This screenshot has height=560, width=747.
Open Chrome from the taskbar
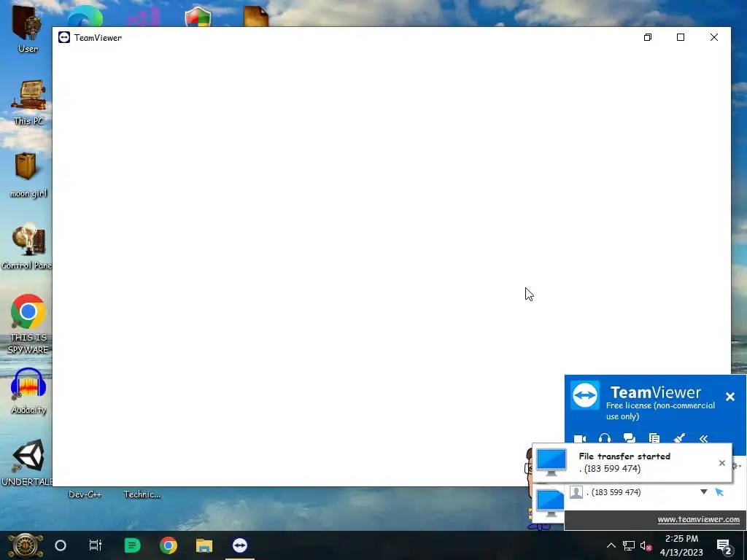pos(169,545)
